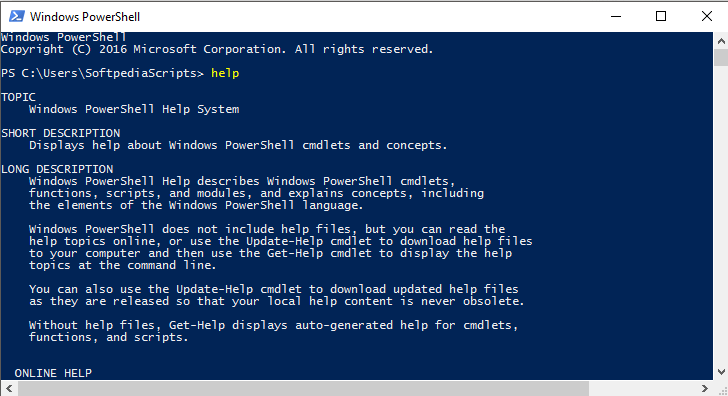Minimize the PowerShell window
This screenshot has width=728, height=396.
(616, 17)
